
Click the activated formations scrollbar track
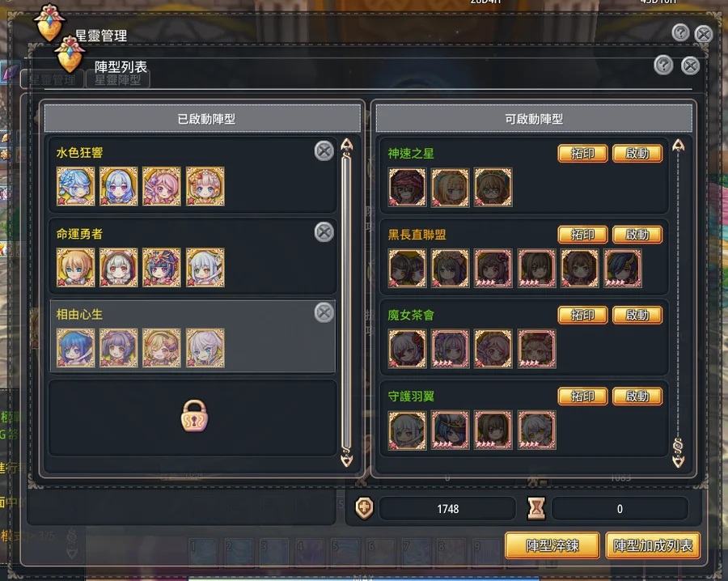coord(347,302)
